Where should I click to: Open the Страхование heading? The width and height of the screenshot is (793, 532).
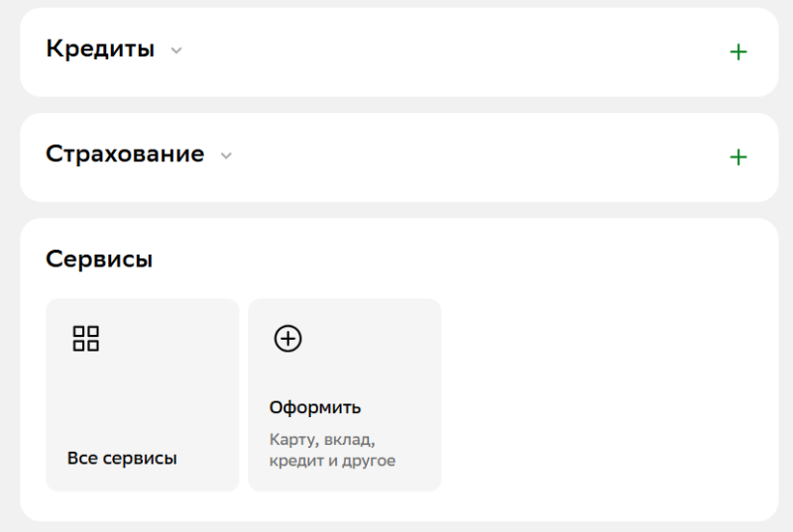[x=125, y=155]
